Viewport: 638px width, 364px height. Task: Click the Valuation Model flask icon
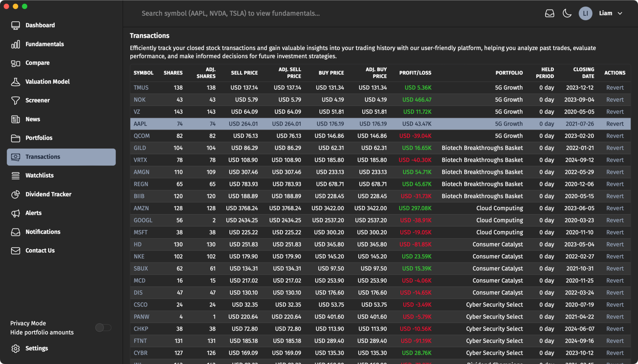point(15,82)
